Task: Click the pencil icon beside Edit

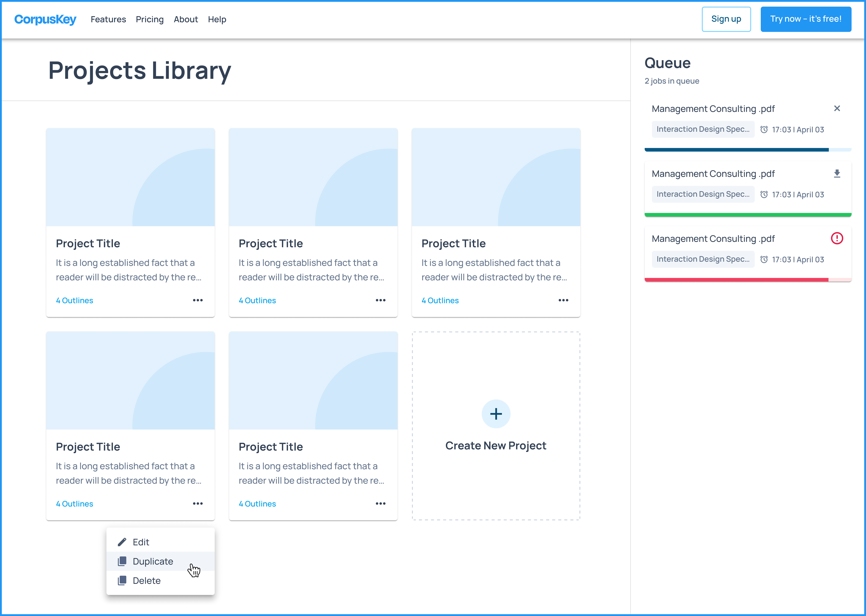Action: click(x=122, y=542)
